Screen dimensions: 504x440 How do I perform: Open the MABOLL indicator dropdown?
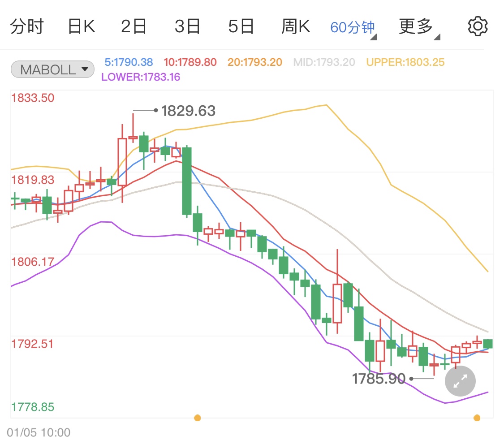pyautogui.click(x=52, y=69)
